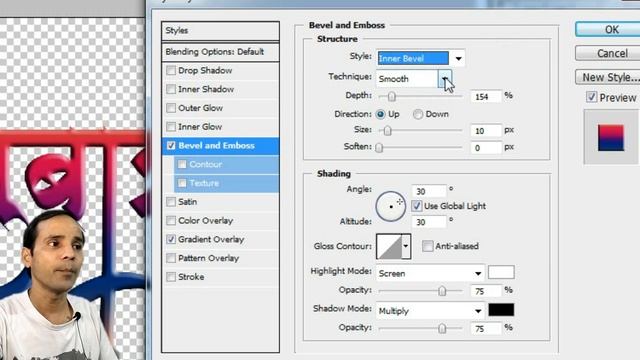This screenshot has width=640, height=360.
Task: Click the Depth slider handle
Action: (391, 96)
